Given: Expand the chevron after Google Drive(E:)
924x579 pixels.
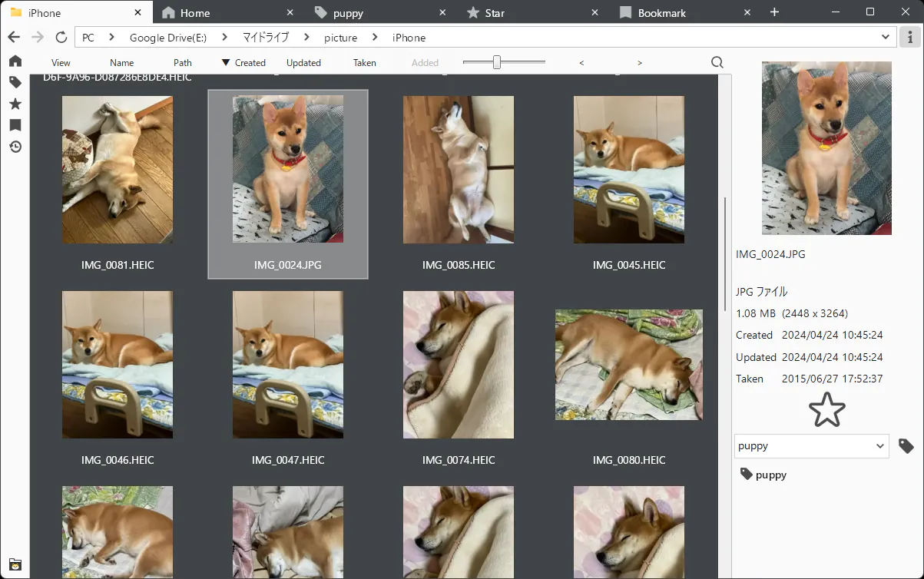Looking at the screenshot, I should pyautogui.click(x=224, y=37).
